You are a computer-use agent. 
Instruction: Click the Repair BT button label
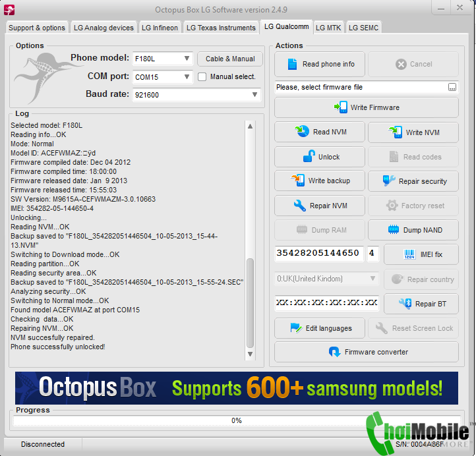pos(431,304)
